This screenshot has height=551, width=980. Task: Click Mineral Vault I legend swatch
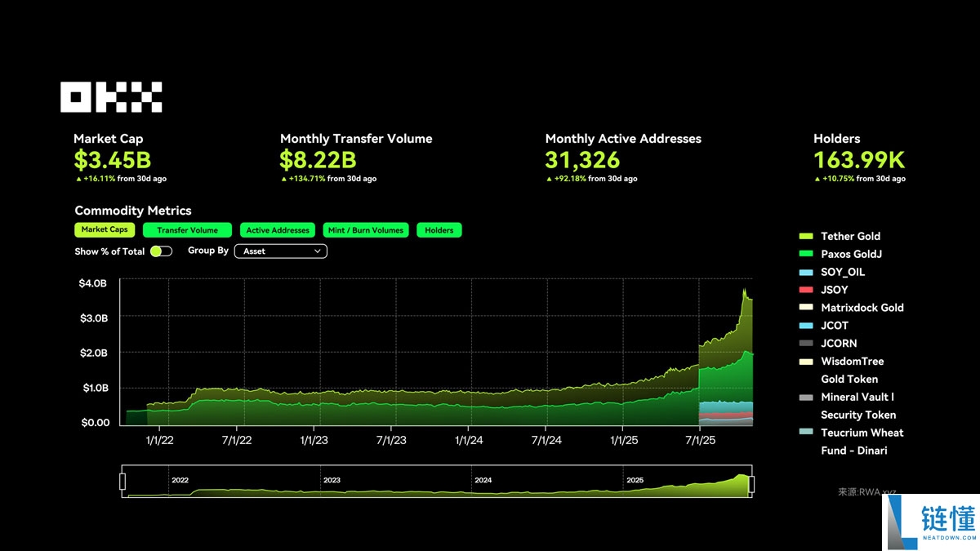(x=806, y=398)
